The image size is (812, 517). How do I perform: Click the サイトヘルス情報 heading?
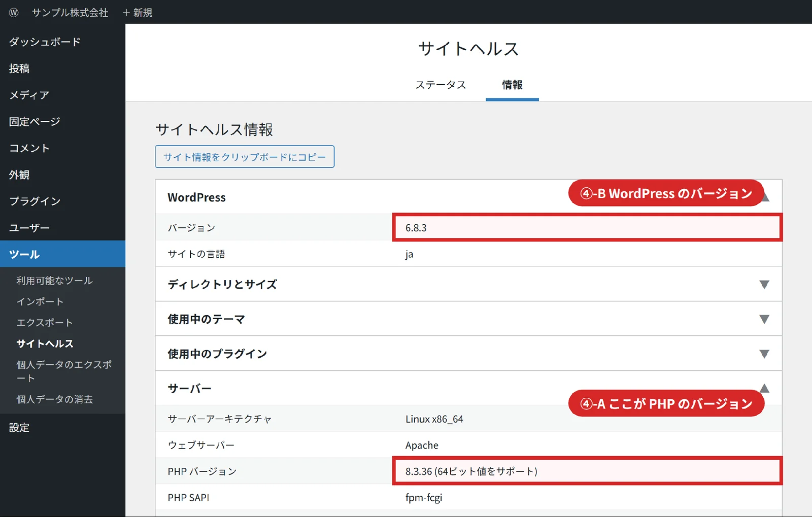214,129
